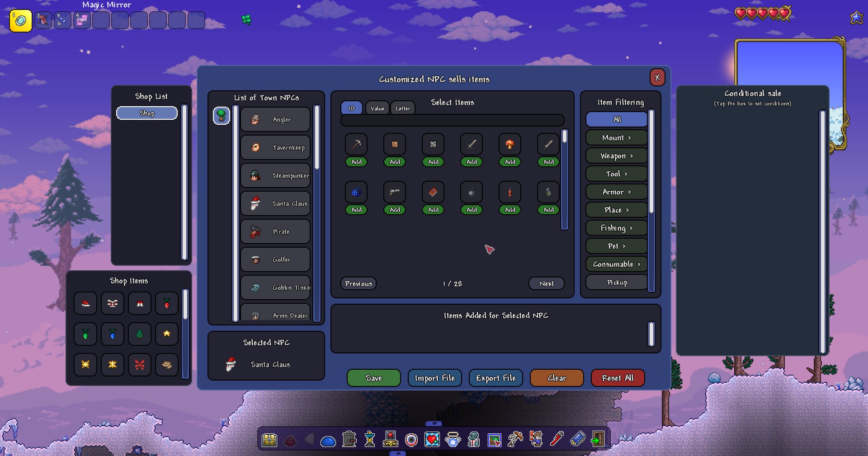Expand the Tool filter category
This screenshot has height=456, width=868.
[x=617, y=174]
